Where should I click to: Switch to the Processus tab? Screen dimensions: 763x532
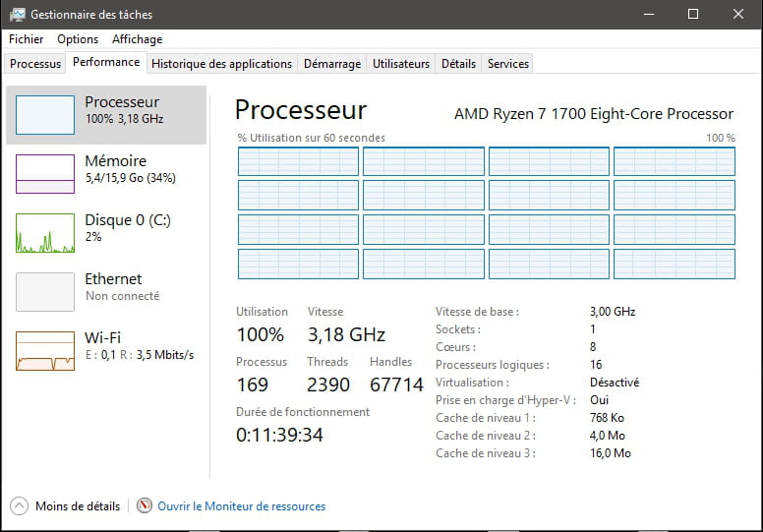click(x=35, y=64)
